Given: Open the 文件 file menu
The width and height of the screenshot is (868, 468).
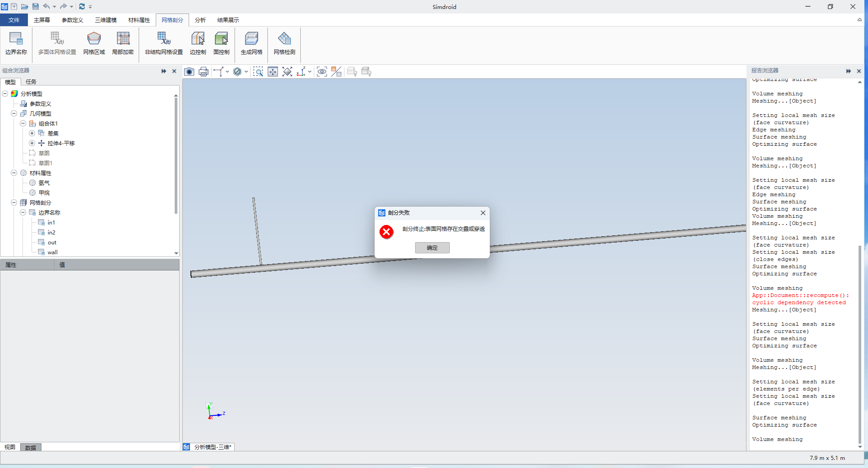Looking at the screenshot, I should coord(14,20).
